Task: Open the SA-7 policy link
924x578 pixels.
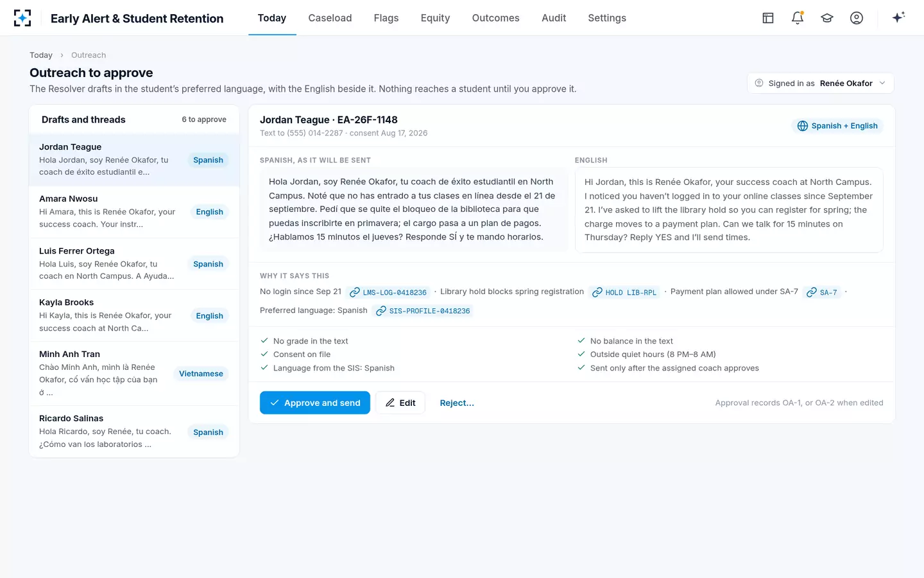Action: [822, 293]
